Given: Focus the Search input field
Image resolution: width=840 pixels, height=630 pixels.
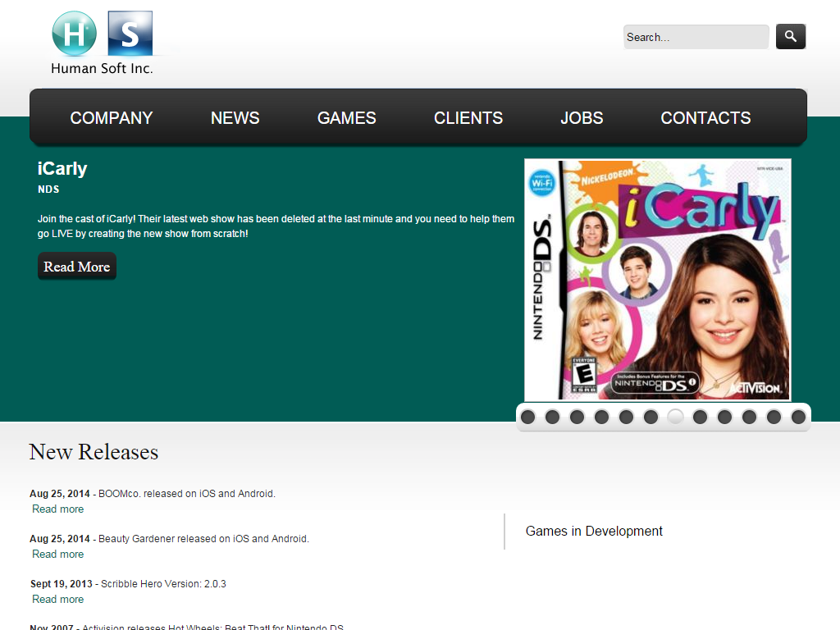Looking at the screenshot, I should pos(696,37).
